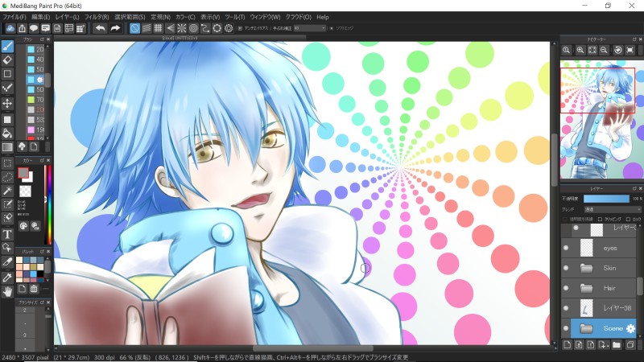The image size is (644, 362).
Task: Open the layer blend mode dropdown
Action: pos(612,209)
